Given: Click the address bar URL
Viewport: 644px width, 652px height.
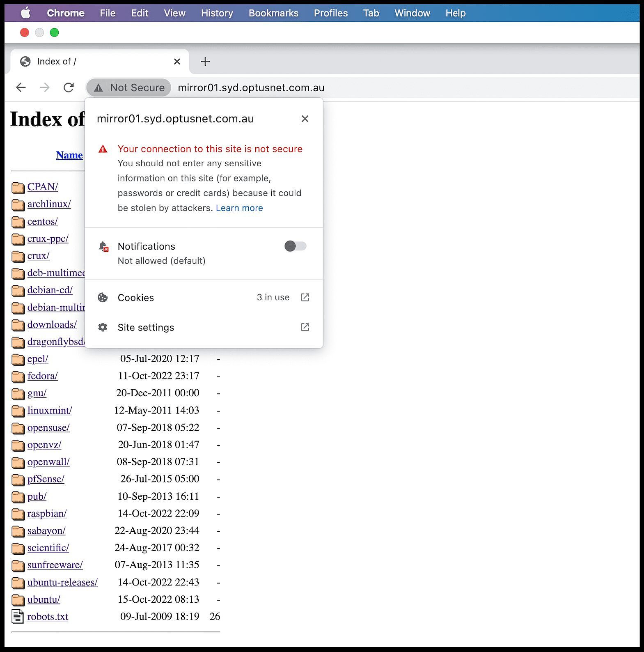Looking at the screenshot, I should [x=251, y=87].
